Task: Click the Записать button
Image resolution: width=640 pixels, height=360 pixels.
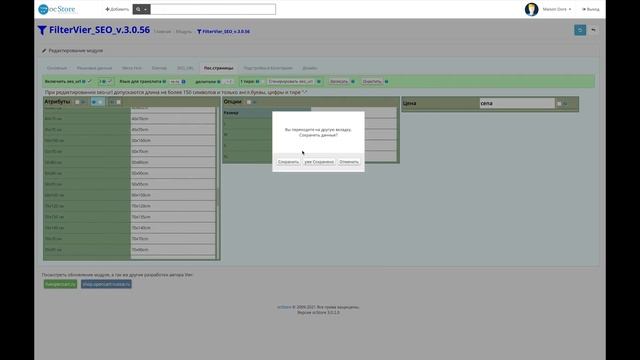Action: [339, 82]
